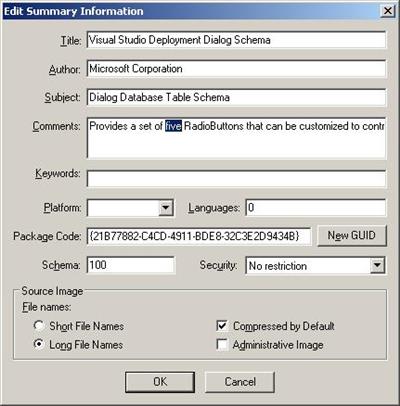Click into the Subject field
Viewport: 400px width, 406px height.
(236, 97)
